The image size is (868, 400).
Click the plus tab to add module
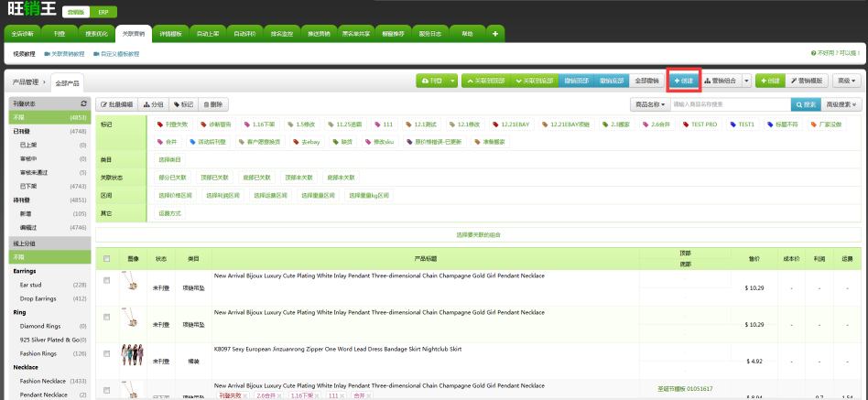pos(495,34)
